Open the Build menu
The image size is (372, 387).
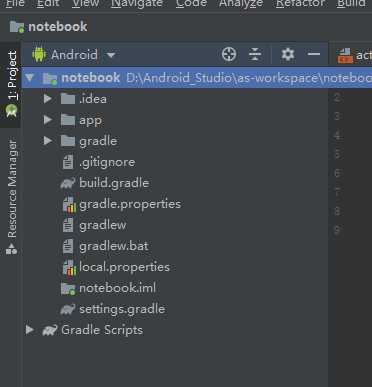351,3
